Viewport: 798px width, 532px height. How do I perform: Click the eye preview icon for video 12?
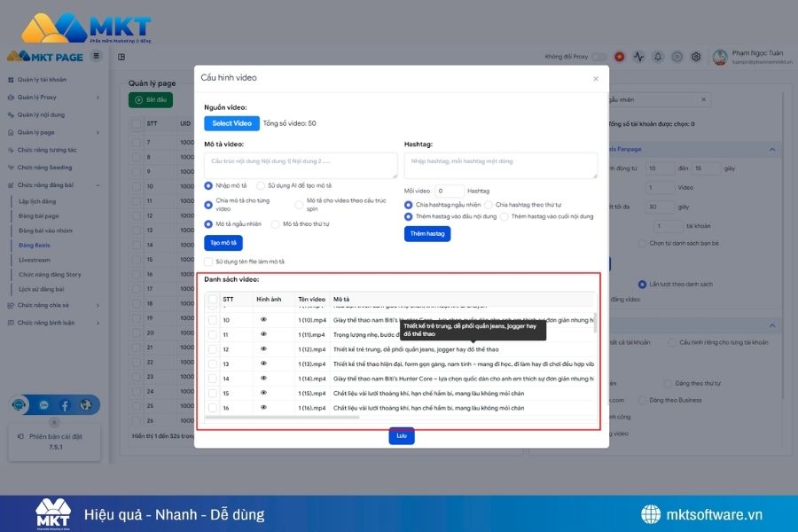click(x=263, y=349)
